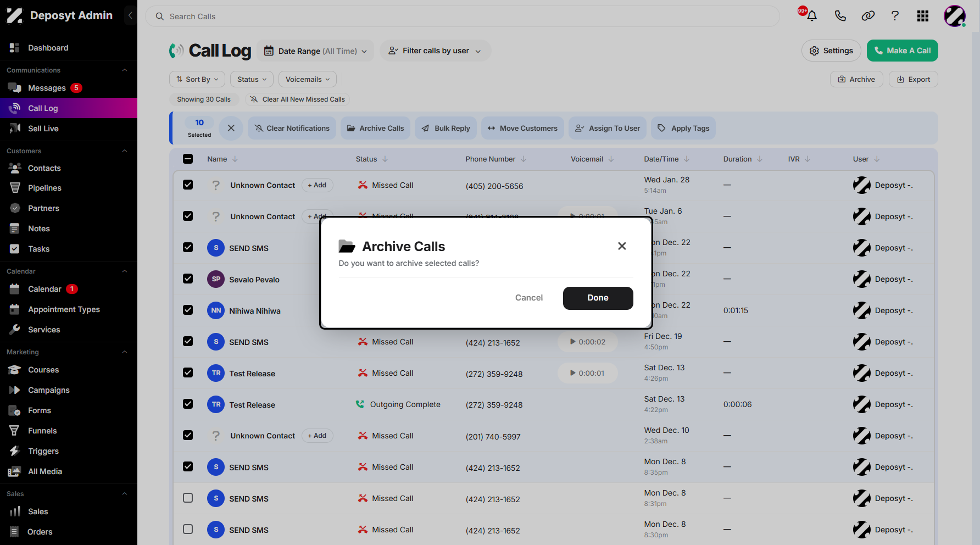This screenshot has width=980, height=545.
Task: Clear the selection with the X button
Action: point(231,128)
